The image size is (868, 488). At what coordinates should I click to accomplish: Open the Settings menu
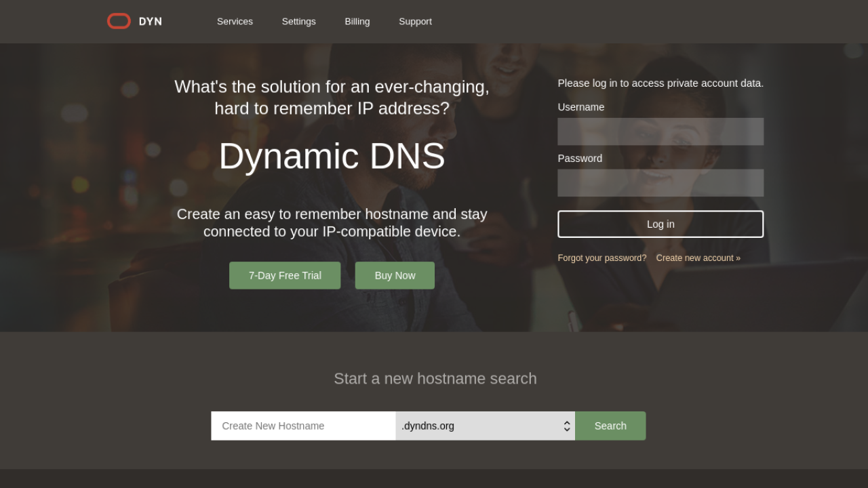[299, 21]
